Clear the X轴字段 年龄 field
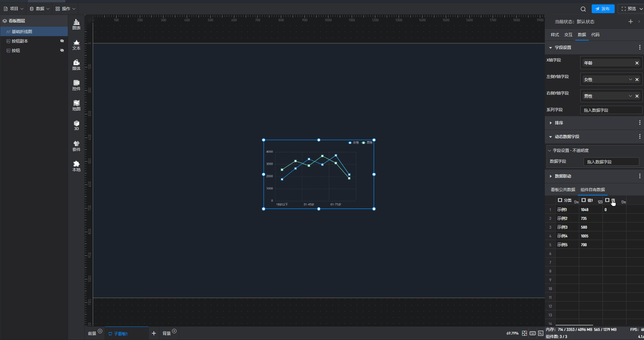644x340 pixels. (637, 63)
